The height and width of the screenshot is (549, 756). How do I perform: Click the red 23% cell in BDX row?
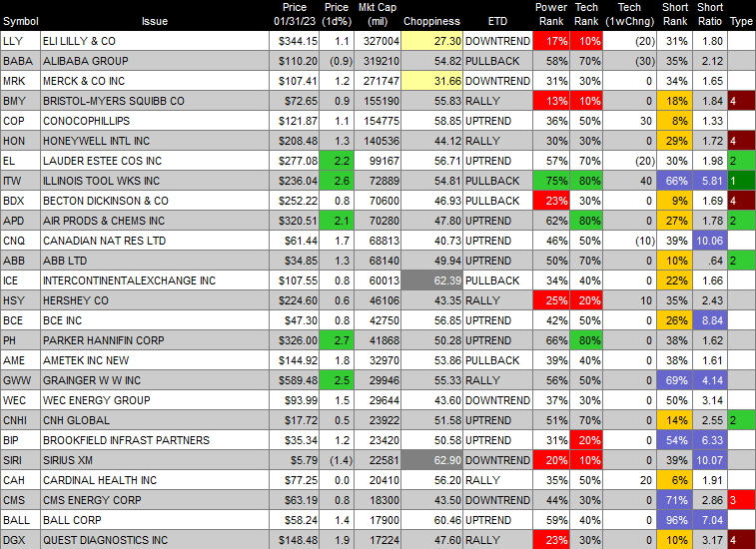(x=551, y=201)
